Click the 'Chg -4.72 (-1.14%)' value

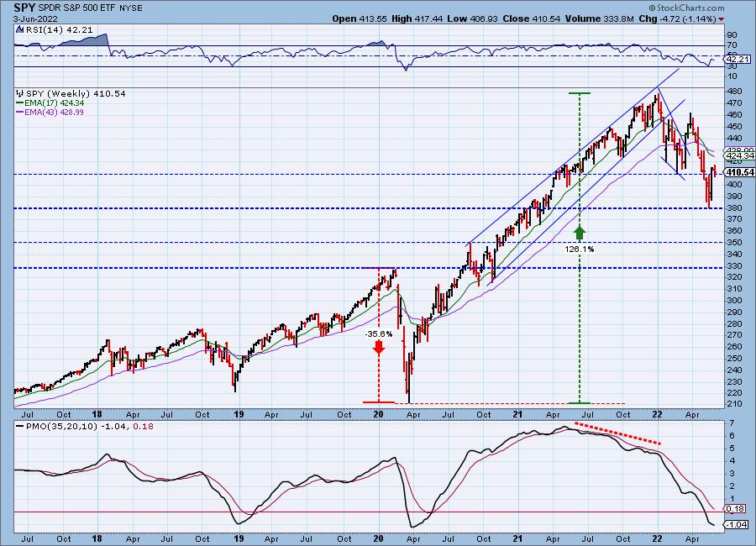[x=677, y=18]
